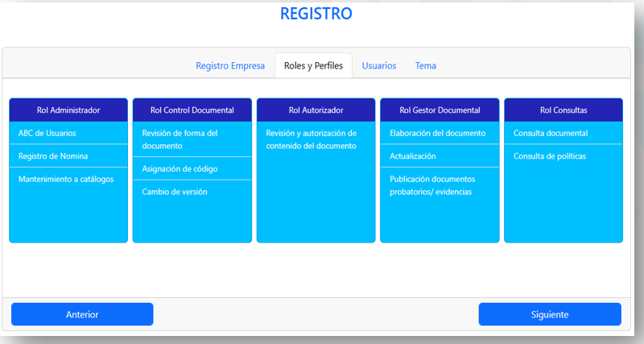Click Consulta documental entry
The width and height of the screenshot is (644, 344).
(551, 133)
